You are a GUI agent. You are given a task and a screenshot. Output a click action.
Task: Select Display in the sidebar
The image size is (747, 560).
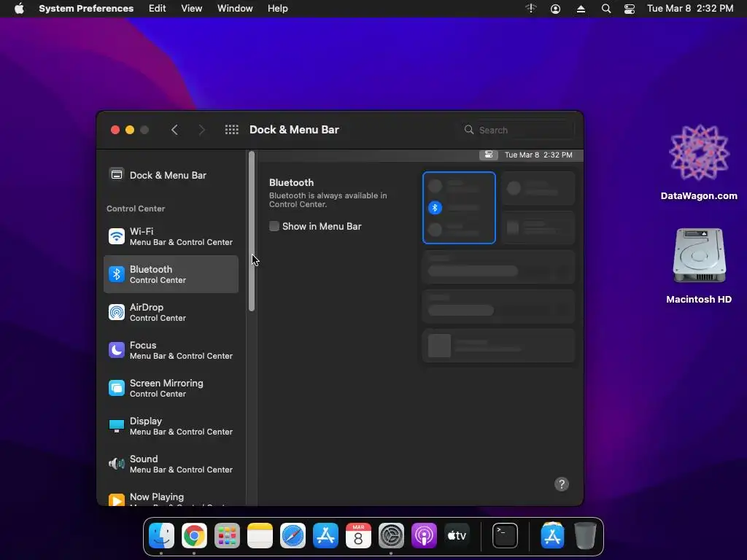pos(171,426)
